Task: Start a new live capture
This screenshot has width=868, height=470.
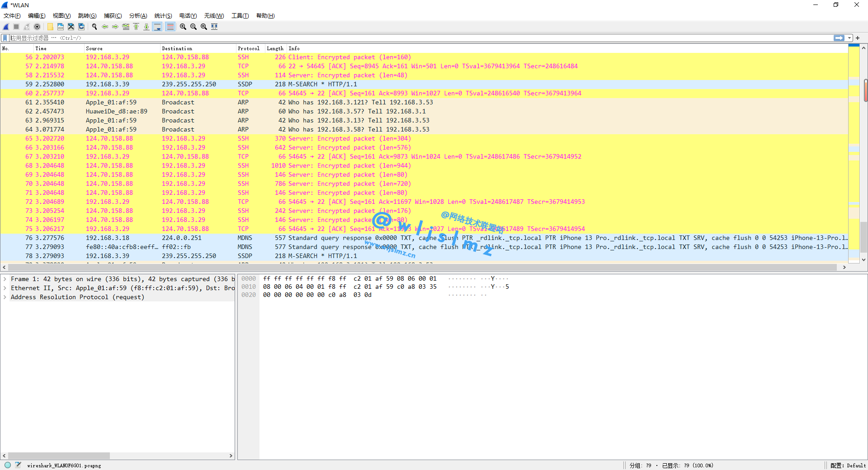Action: 5,26
